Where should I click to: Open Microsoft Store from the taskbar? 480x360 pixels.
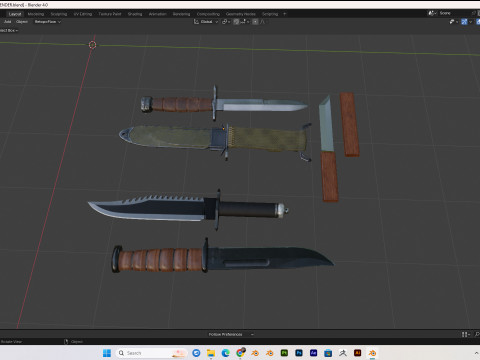[x=328, y=353]
